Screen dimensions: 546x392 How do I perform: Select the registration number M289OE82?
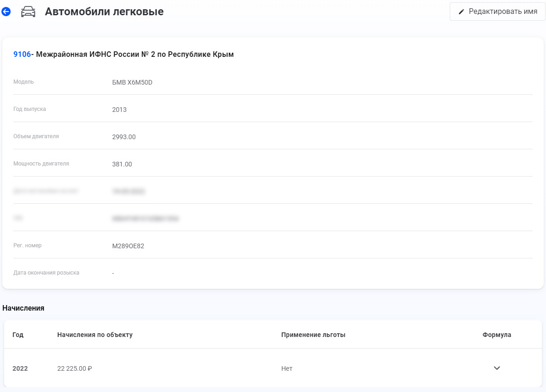tap(128, 246)
